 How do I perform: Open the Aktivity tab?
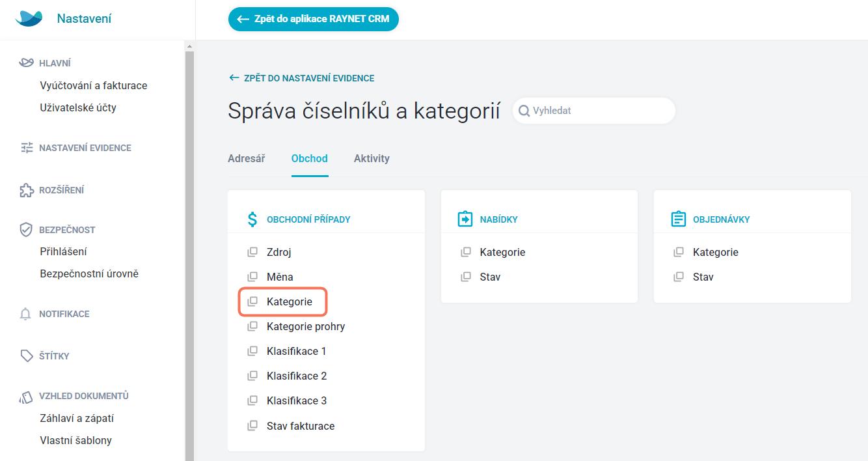372,158
